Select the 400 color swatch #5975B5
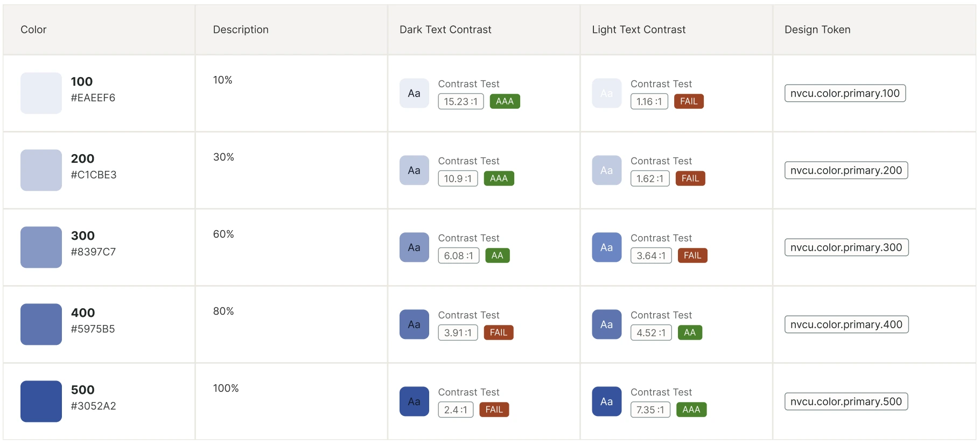The image size is (980, 443). 41,324
